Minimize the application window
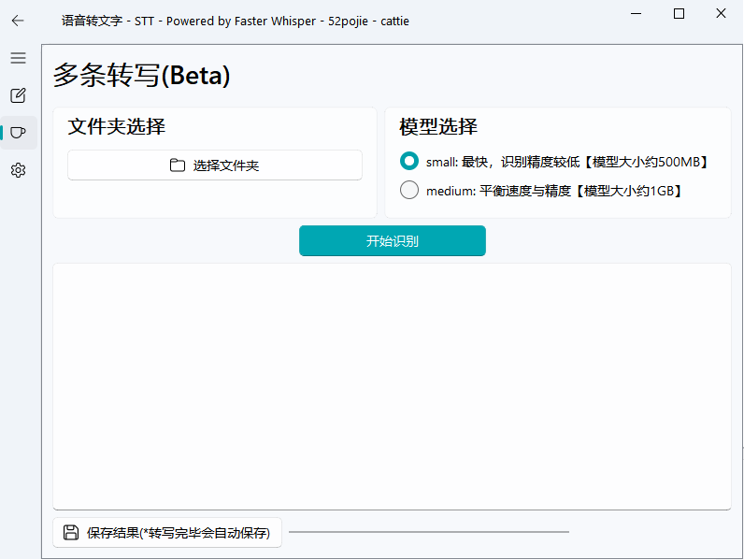Image resolution: width=744 pixels, height=560 pixels. point(636,14)
